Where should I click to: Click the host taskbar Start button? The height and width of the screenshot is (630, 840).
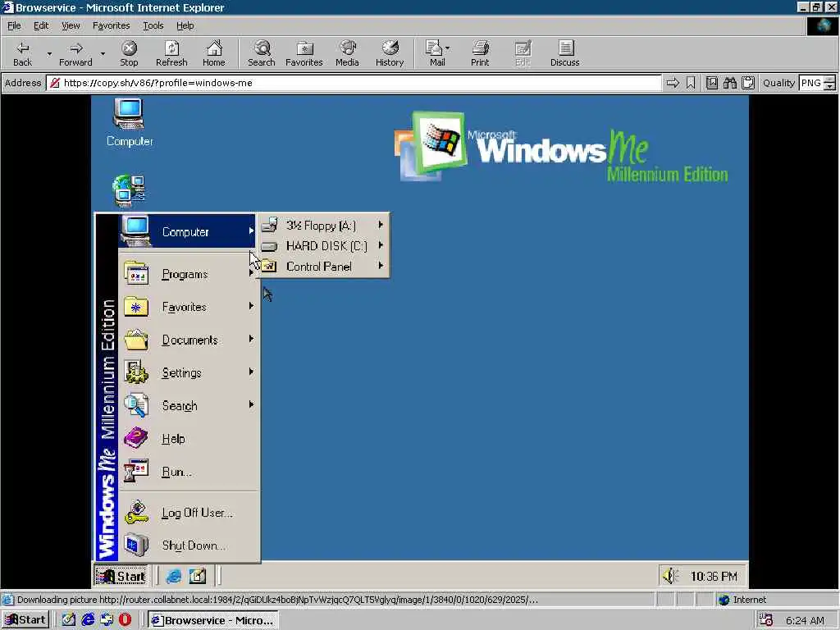point(25,620)
